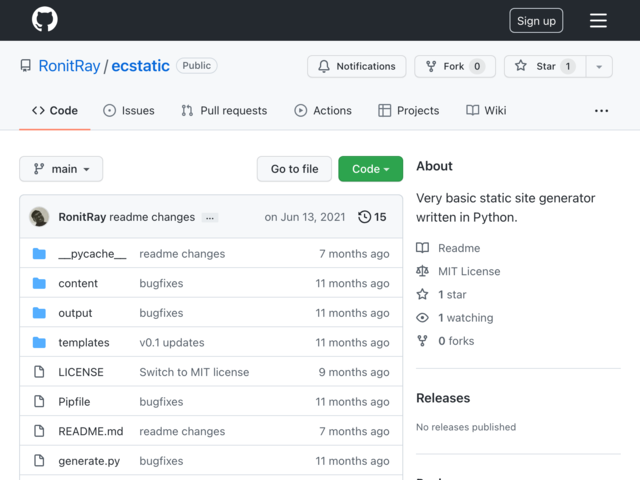This screenshot has width=640, height=480.
Task: Open 'Switch to MIT license' commit message
Action: [194, 372]
